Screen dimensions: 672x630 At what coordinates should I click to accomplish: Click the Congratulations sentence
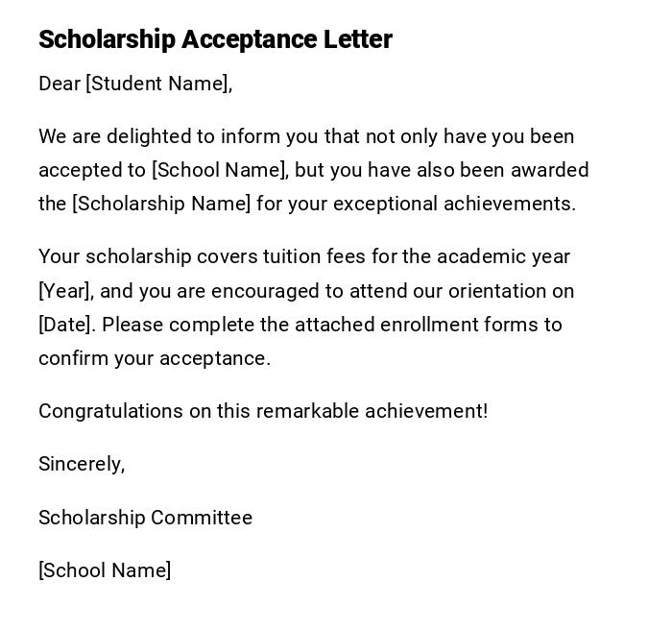pyautogui.click(x=262, y=411)
